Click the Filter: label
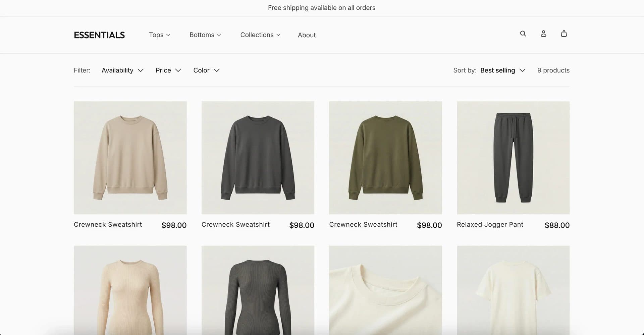This screenshot has width=644, height=335. click(82, 70)
